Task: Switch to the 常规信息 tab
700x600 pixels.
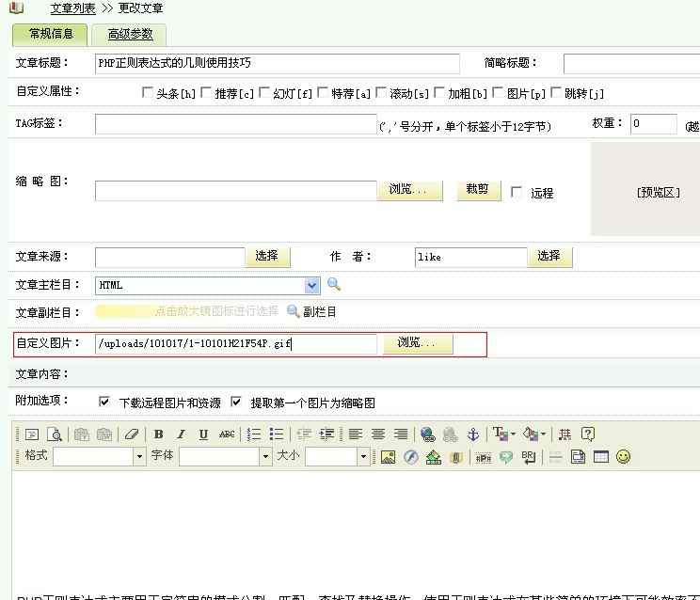Action: [x=51, y=35]
